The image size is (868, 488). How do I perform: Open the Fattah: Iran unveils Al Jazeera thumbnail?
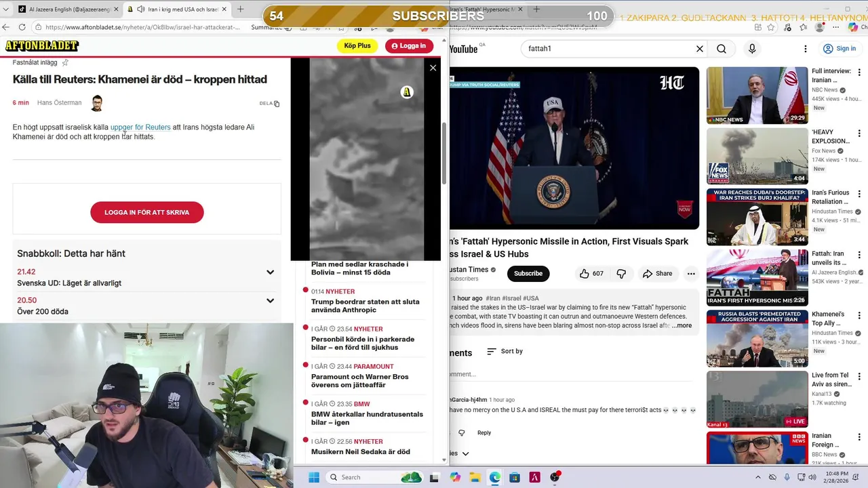[x=757, y=278]
